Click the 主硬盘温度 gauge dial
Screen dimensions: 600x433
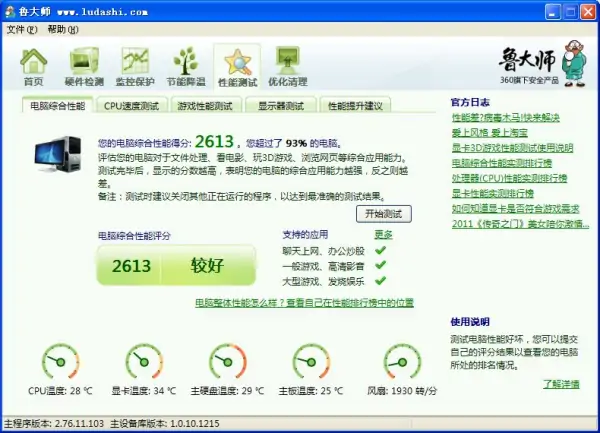click(228, 361)
